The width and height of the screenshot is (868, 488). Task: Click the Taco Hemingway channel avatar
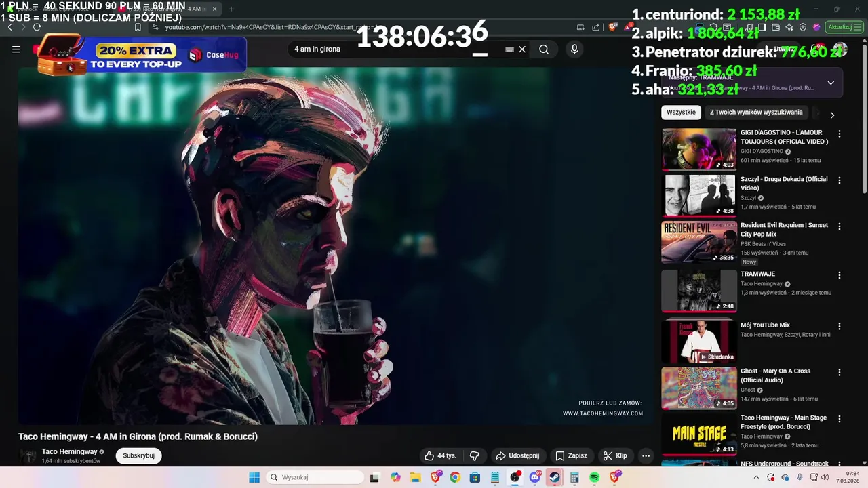pos(28,455)
